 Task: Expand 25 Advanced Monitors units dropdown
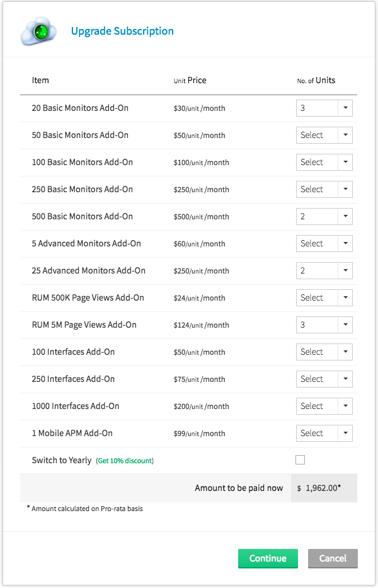[x=324, y=271]
